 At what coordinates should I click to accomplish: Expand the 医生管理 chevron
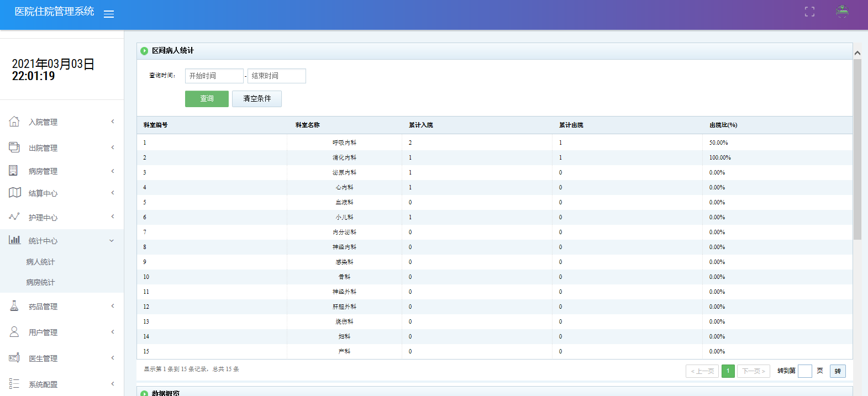coord(113,358)
